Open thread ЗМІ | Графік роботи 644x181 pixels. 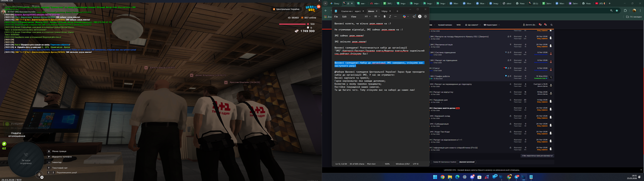[439, 76]
